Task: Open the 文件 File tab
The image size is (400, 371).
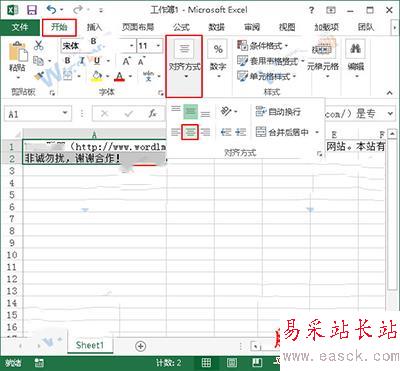Action: point(20,27)
